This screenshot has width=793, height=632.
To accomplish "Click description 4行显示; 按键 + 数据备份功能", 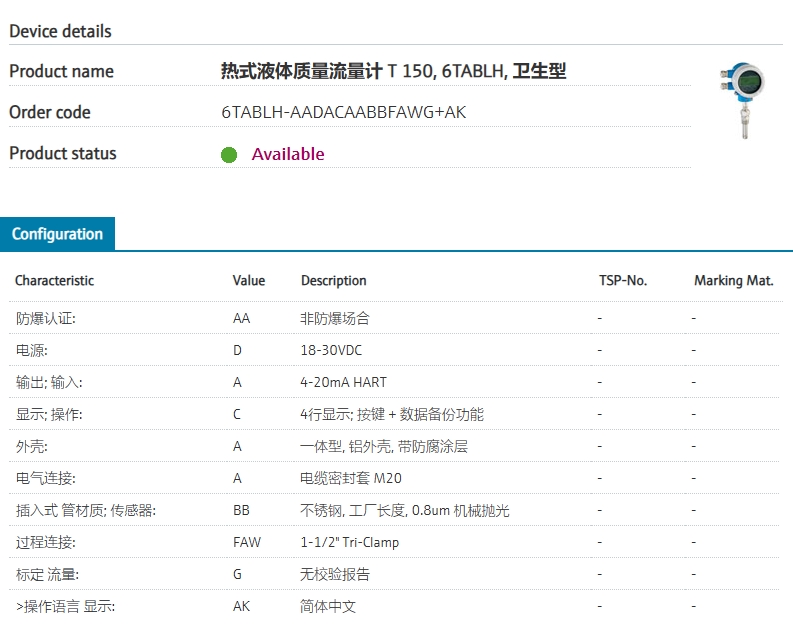I will (x=392, y=415).
